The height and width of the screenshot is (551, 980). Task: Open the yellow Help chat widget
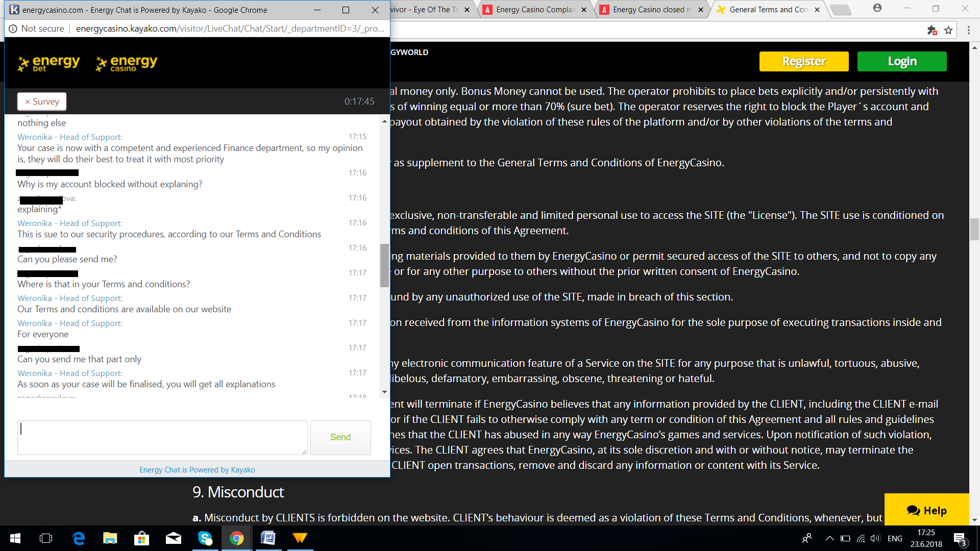pos(926,510)
